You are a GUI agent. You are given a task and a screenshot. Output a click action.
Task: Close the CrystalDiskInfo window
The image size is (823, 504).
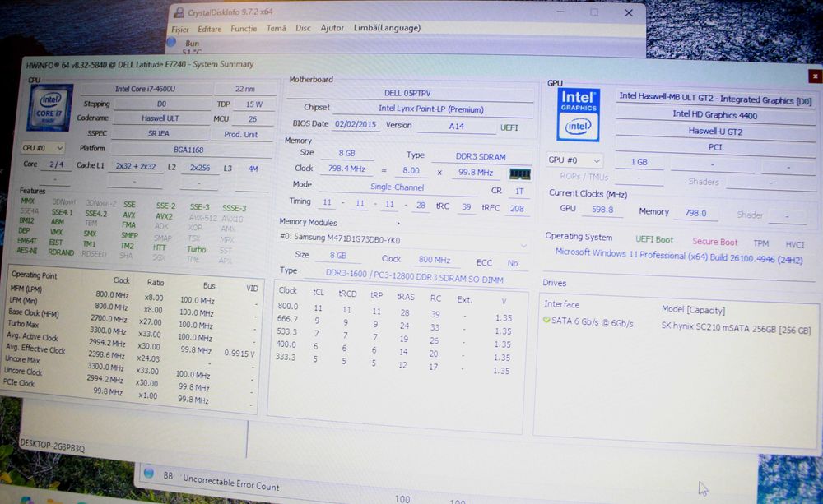coord(628,12)
